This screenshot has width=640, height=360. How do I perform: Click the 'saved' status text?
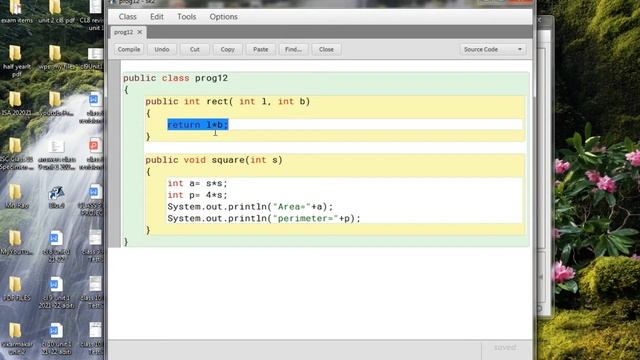coord(505,347)
